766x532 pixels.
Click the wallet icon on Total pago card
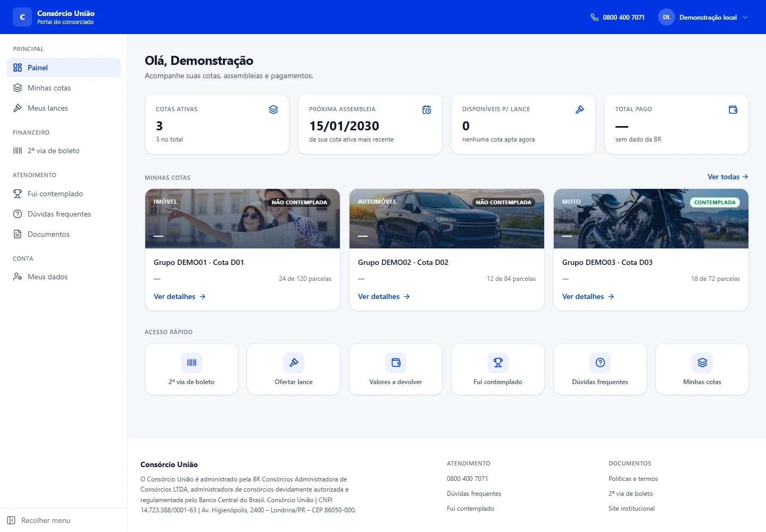click(x=733, y=110)
